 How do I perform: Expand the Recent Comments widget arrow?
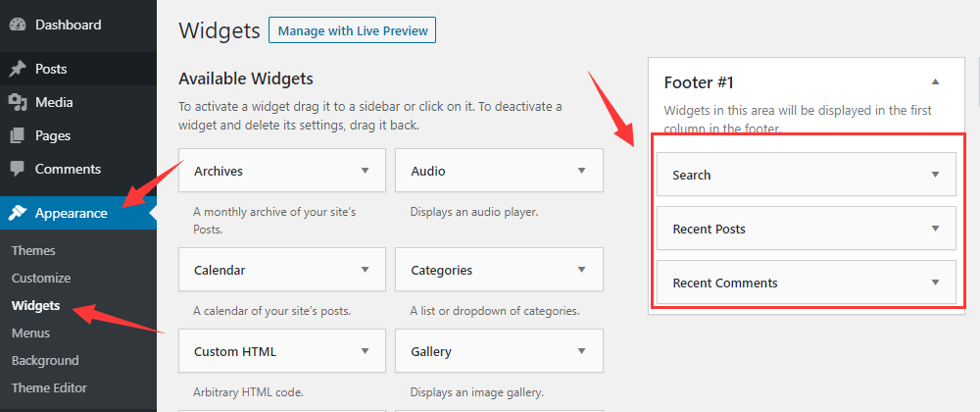pyautogui.click(x=936, y=282)
